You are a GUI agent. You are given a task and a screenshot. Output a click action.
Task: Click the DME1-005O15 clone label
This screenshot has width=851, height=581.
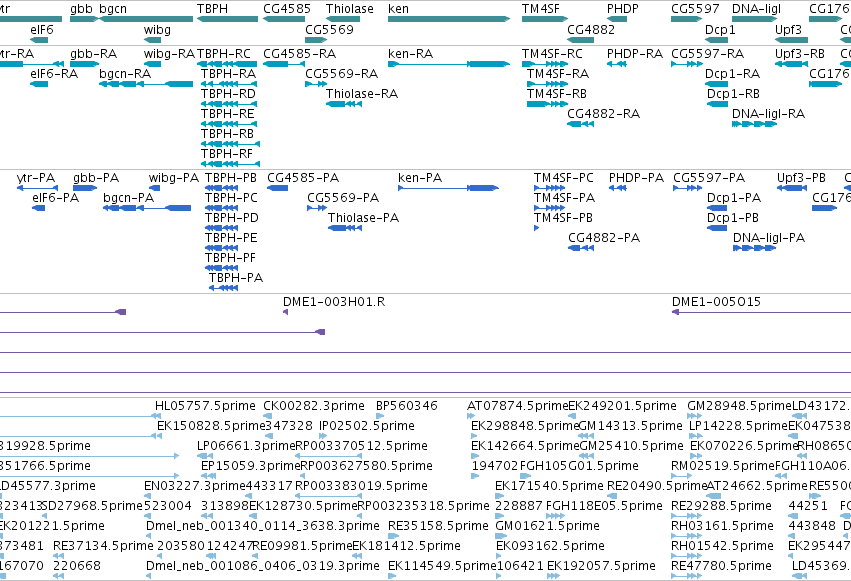click(x=716, y=302)
